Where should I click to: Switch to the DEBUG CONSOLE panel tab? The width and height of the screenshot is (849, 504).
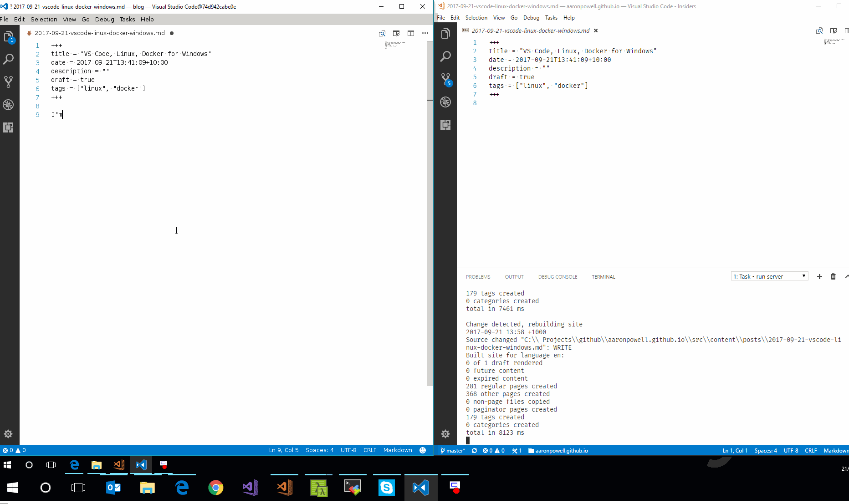coord(557,277)
